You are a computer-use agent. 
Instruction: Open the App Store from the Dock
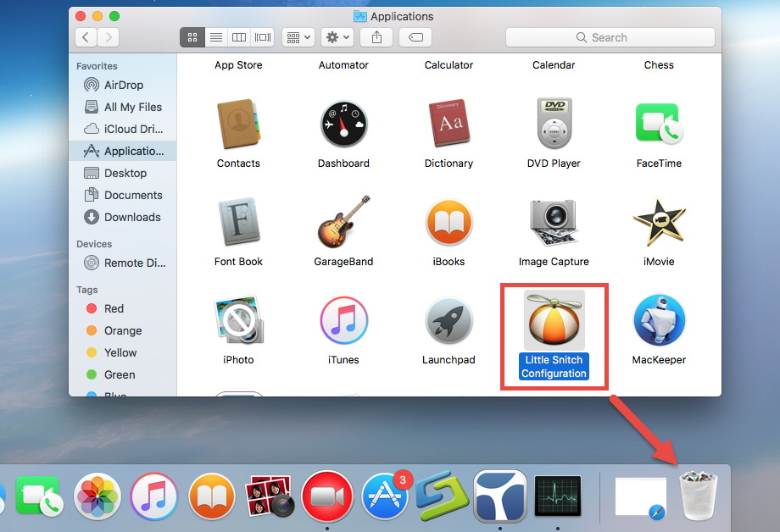click(385, 496)
